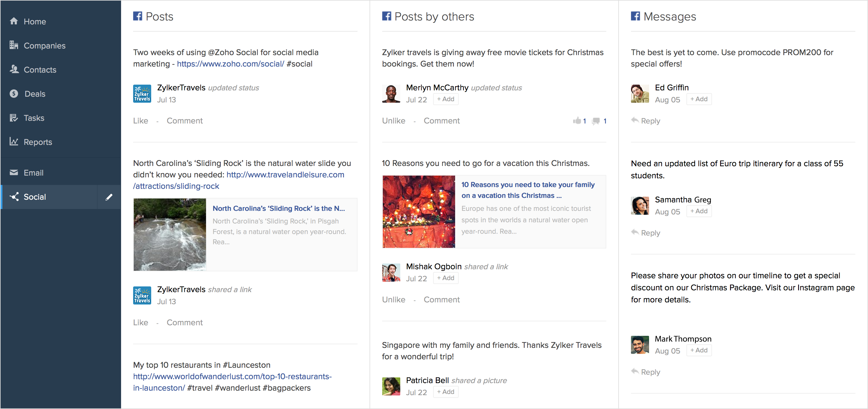Click the pencil edit icon beside Social
The width and height of the screenshot is (868, 409).
point(109,197)
